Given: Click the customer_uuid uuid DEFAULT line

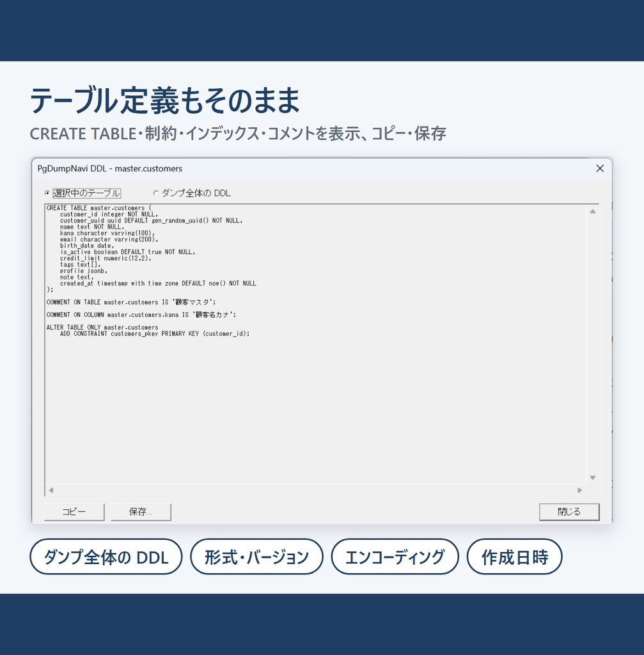Looking at the screenshot, I should (x=151, y=221).
